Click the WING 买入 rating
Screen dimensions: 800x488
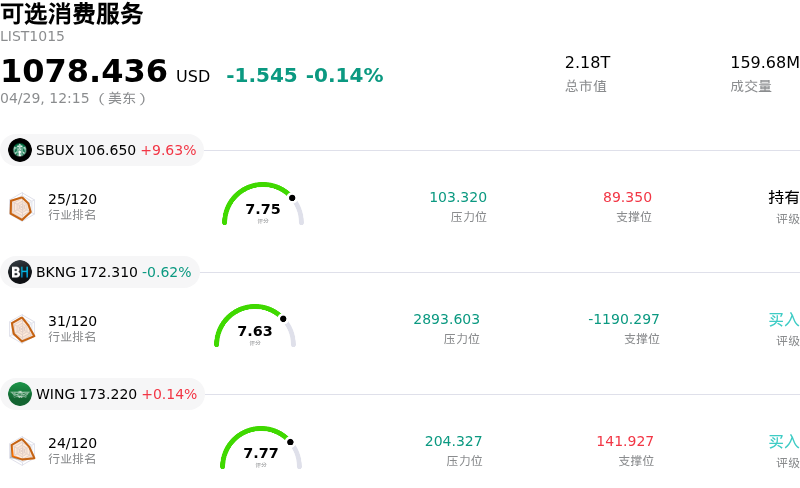tap(784, 442)
